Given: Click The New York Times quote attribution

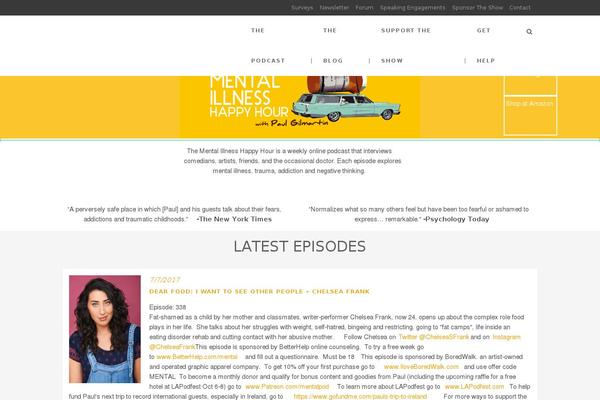Looking at the screenshot, I should [234, 219].
